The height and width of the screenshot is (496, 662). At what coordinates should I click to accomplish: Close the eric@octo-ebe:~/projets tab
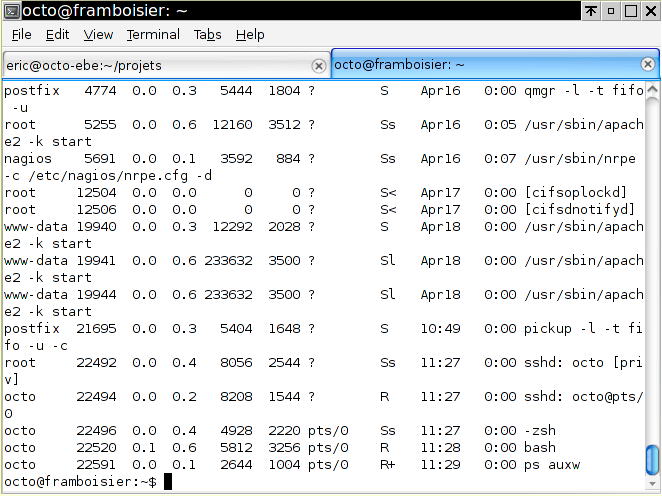319,65
